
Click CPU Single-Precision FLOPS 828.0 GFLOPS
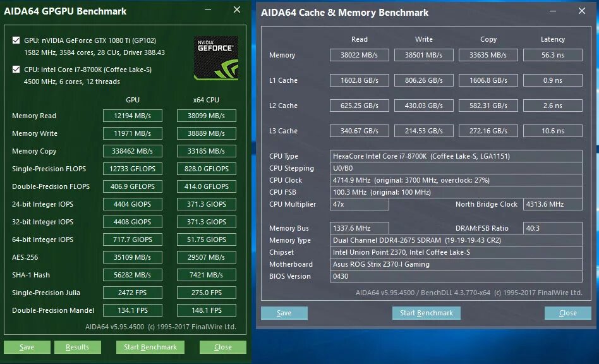pos(206,169)
